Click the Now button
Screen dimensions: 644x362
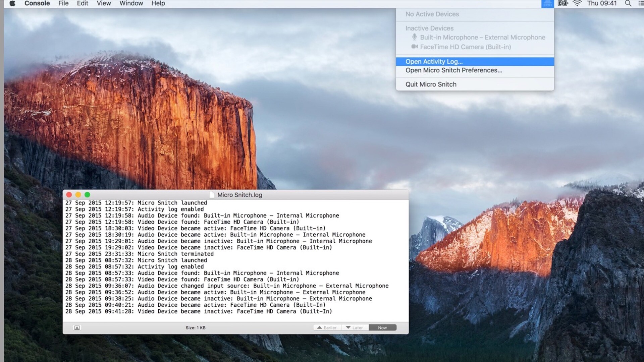(382, 327)
